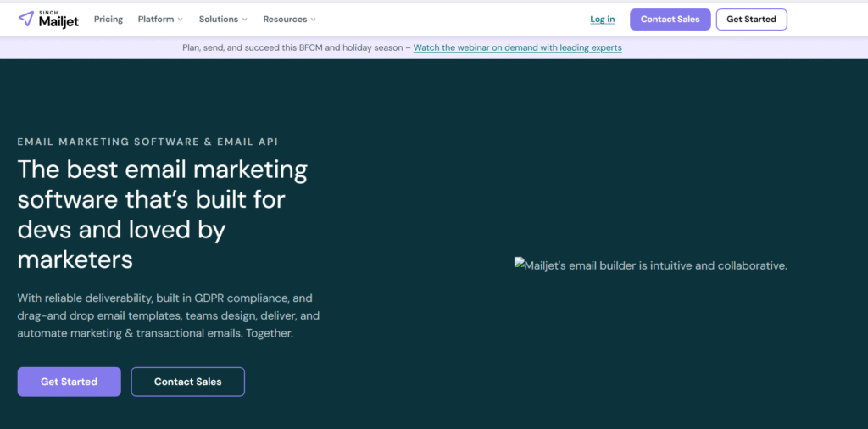Expand the Resources menu
This screenshot has width=868, height=429.
tap(290, 19)
